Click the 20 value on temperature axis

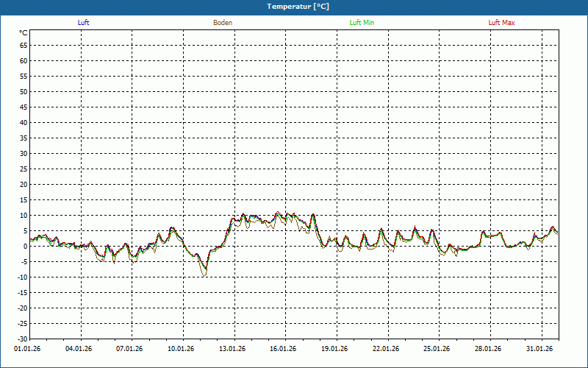tap(24, 185)
